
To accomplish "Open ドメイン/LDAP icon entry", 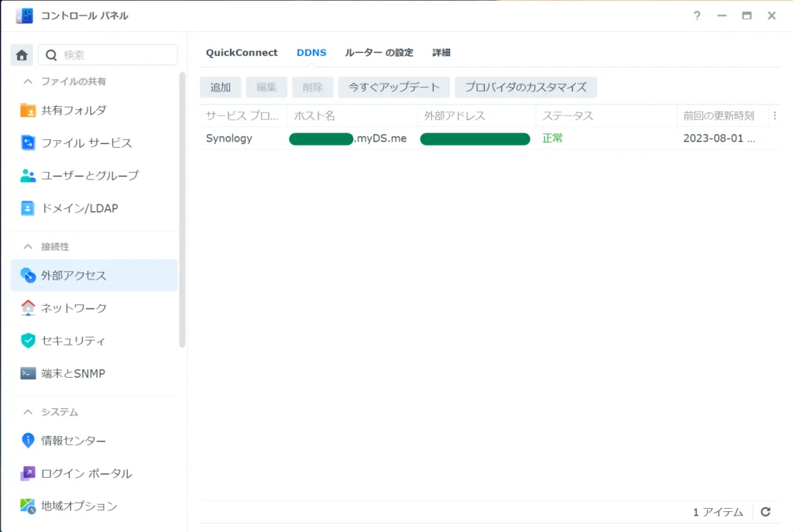I will click(28, 208).
